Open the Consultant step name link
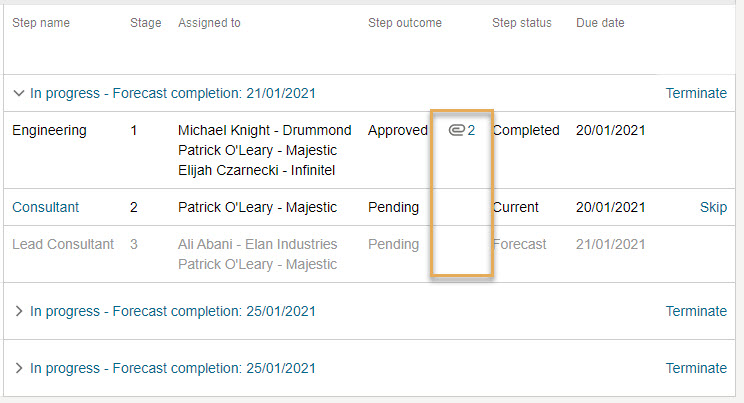Image resolution: width=744 pixels, height=403 pixels. 46,207
